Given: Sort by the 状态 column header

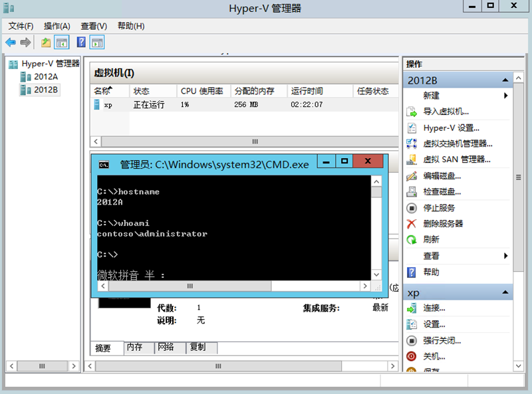Looking at the screenshot, I should click(x=153, y=91).
